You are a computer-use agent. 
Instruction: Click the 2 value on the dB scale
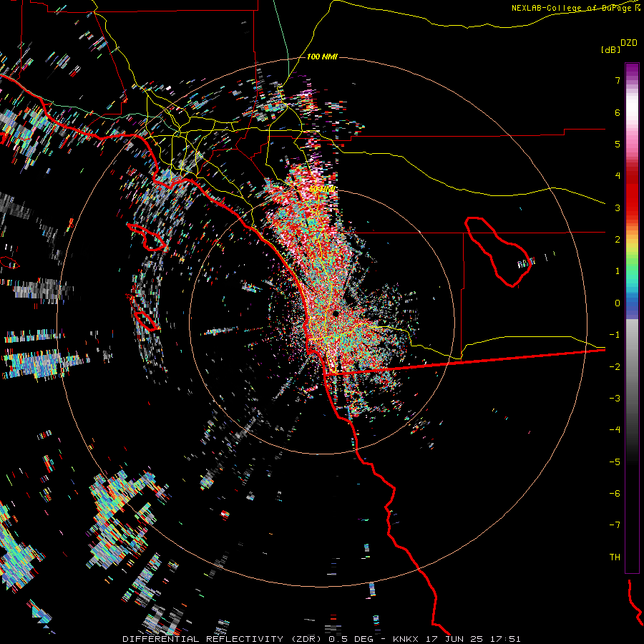coord(618,240)
